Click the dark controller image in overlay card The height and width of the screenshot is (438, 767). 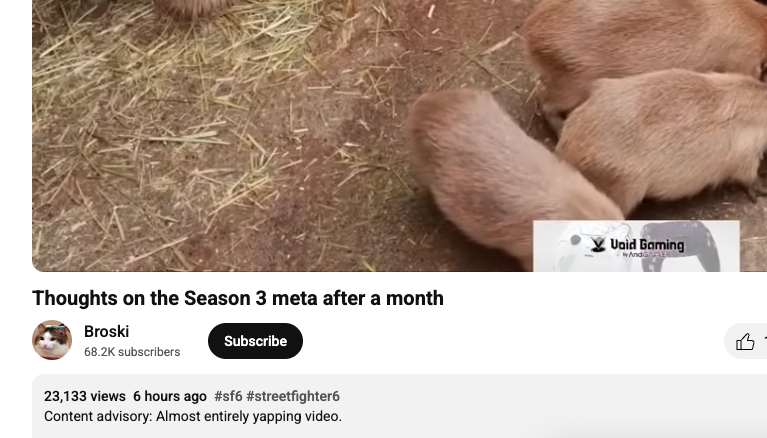pos(682,246)
